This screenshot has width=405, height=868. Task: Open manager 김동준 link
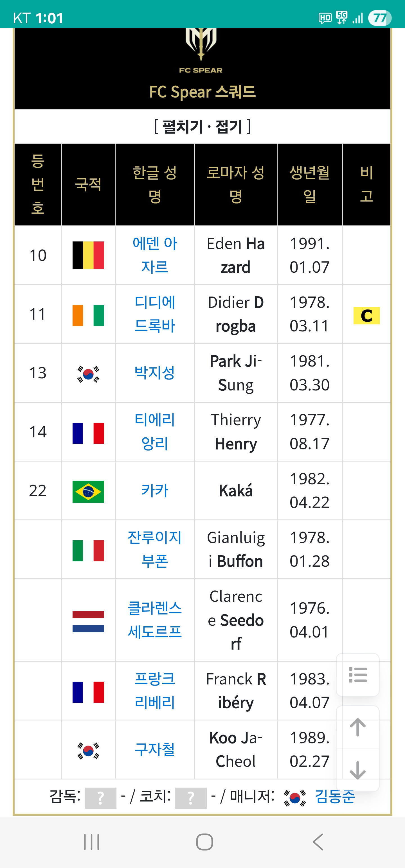click(x=335, y=797)
